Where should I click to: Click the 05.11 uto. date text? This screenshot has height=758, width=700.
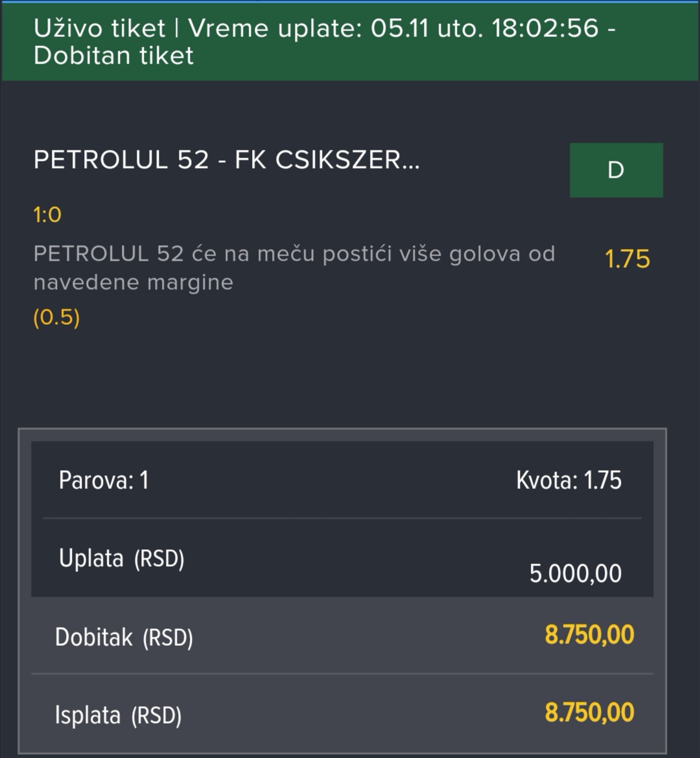[x=426, y=28]
